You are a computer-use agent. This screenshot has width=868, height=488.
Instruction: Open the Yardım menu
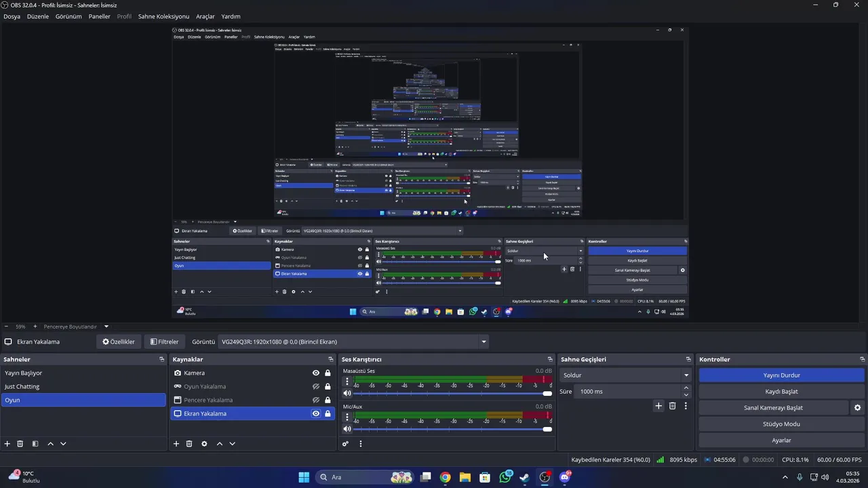pyautogui.click(x=231, y=16)
